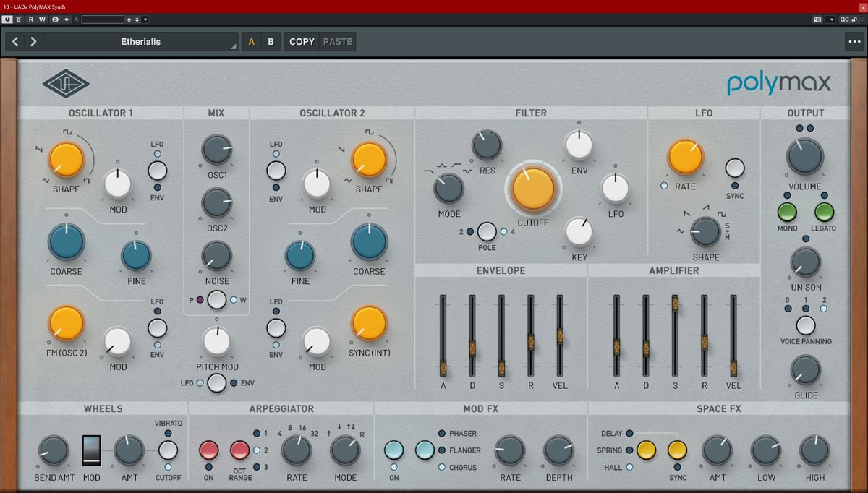Click the LFO RATE knob
The image size is (868, 493).
685,158
